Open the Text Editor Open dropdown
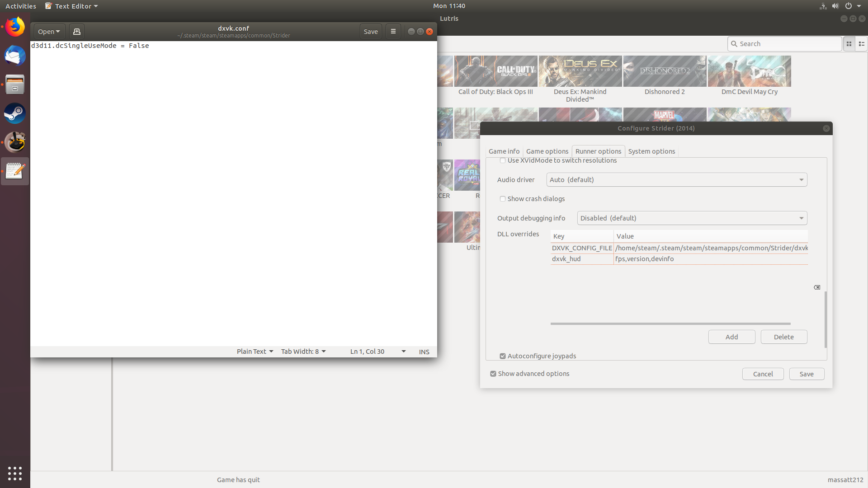The height and width of the screenshot is (488, 868). pyautogui.click(x=49, y=31)
